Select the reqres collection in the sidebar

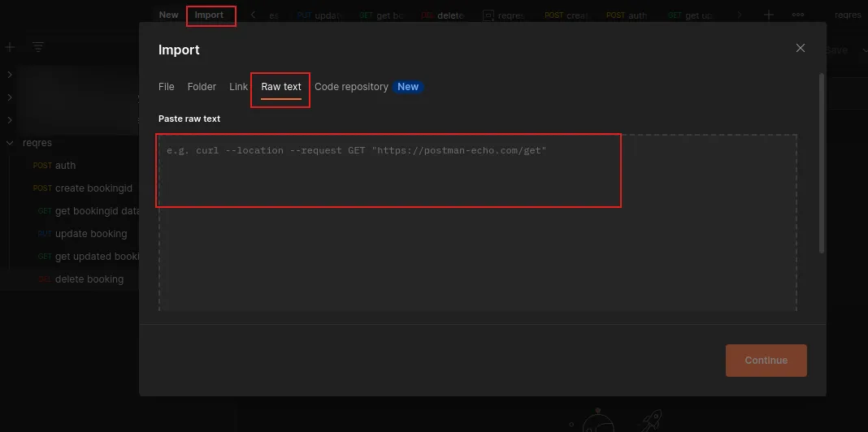click(37, 143)
